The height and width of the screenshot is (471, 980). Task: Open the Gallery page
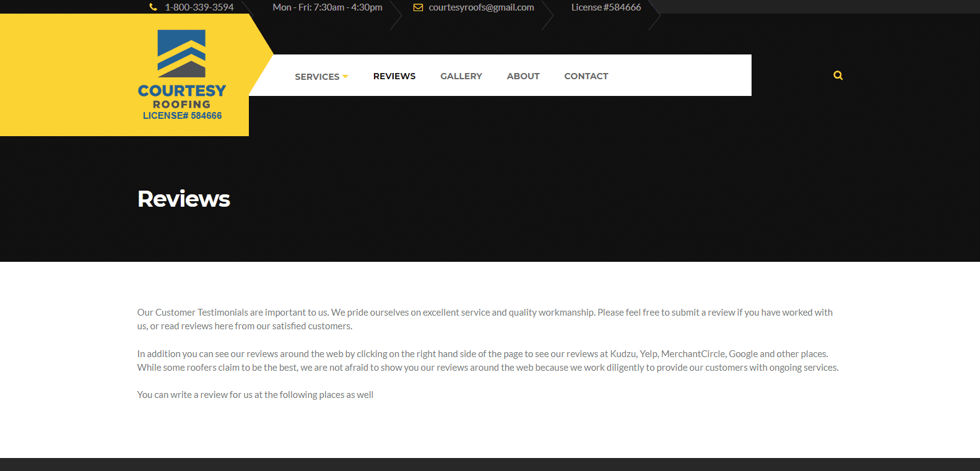(x=461, y=76)
